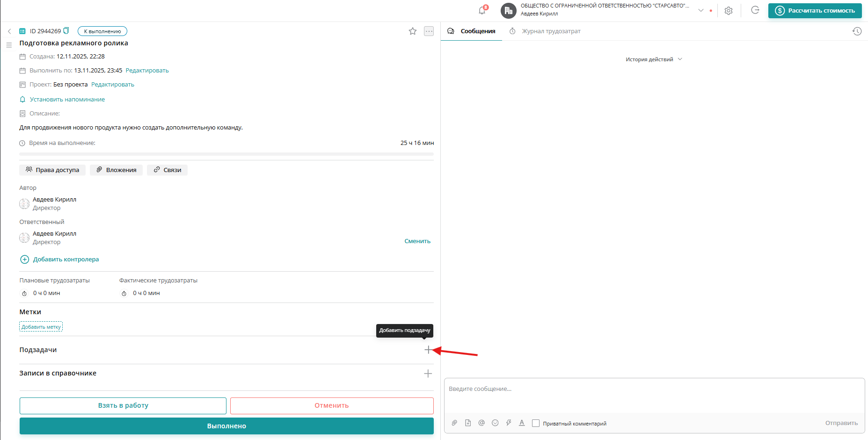
Task: Edit the due date via Редактировать
Action: [x=147, y=71]
